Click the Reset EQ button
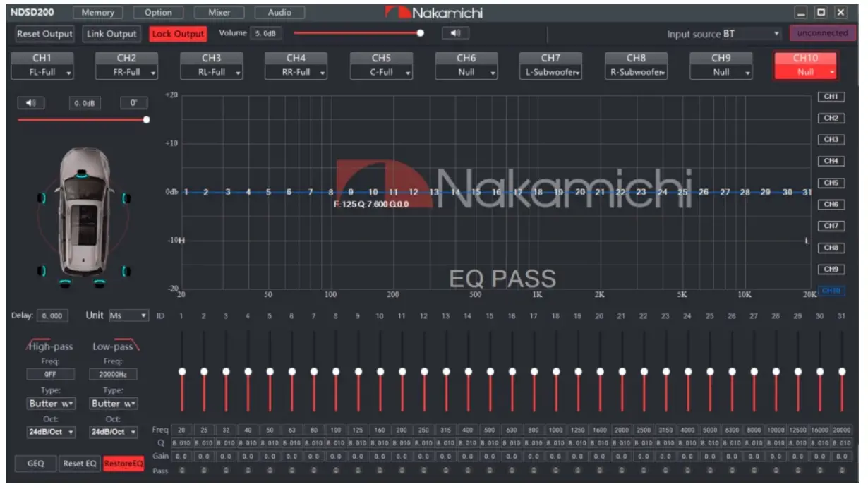868x489 pixels. [x=80, y=464]
